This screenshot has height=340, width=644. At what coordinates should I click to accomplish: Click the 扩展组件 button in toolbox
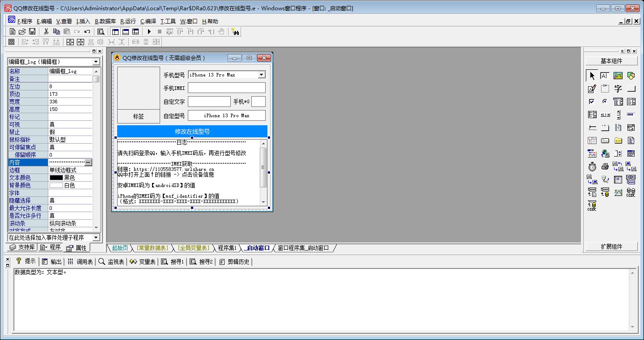612,246
